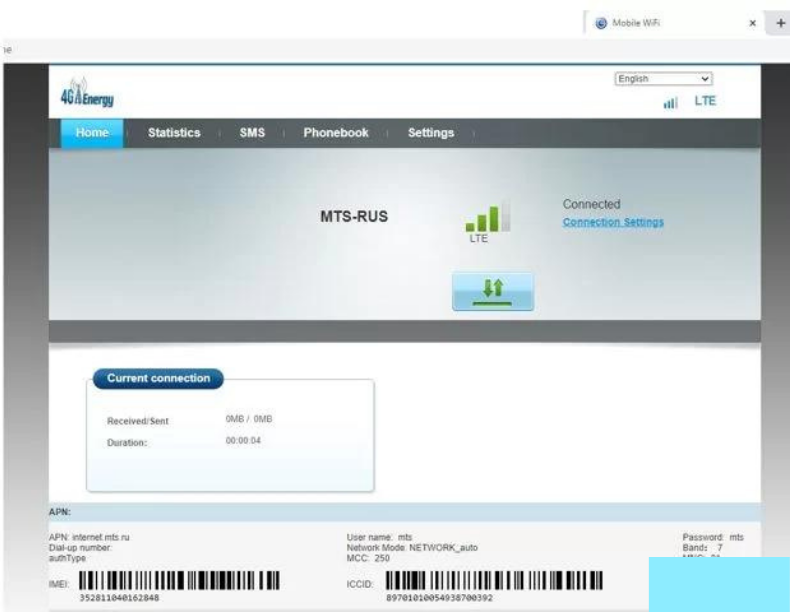790x612 pixels.
Task: Click the green LTE signal bars indicator
Action: [x=488, y=217]
